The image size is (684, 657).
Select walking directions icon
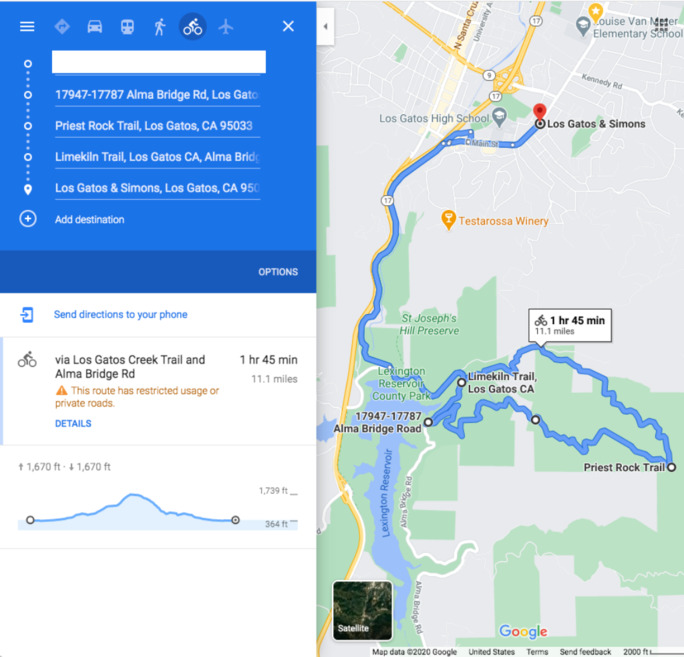(160, 27)
